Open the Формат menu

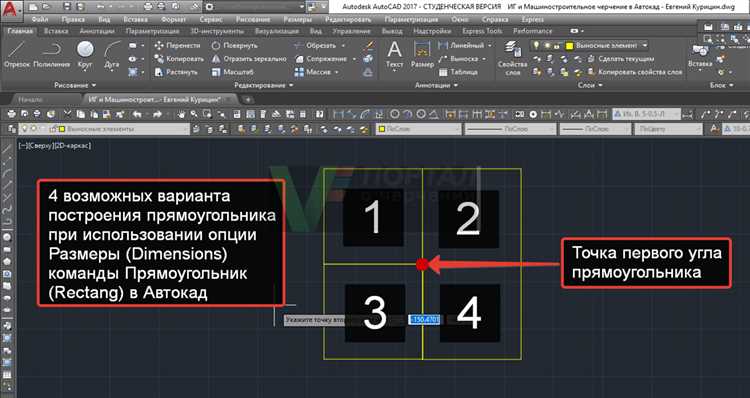(x=174, y=20)
